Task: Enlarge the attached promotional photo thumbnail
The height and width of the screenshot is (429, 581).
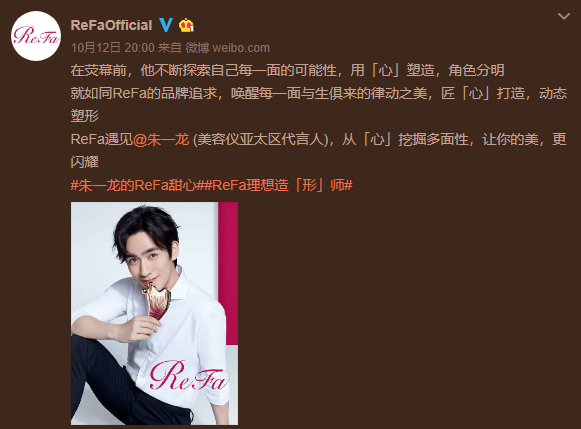Action: [x=154, y=313]
